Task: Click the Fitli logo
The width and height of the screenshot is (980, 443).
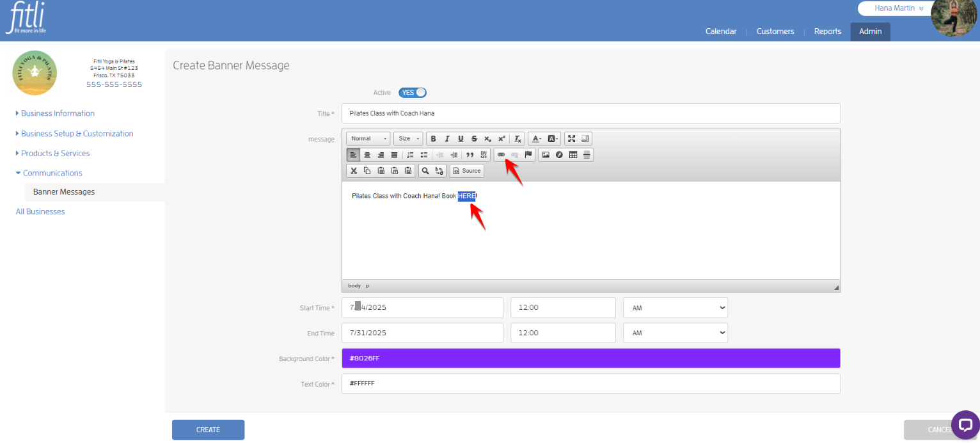Action: pyautogui.click(x=26, y=19)
